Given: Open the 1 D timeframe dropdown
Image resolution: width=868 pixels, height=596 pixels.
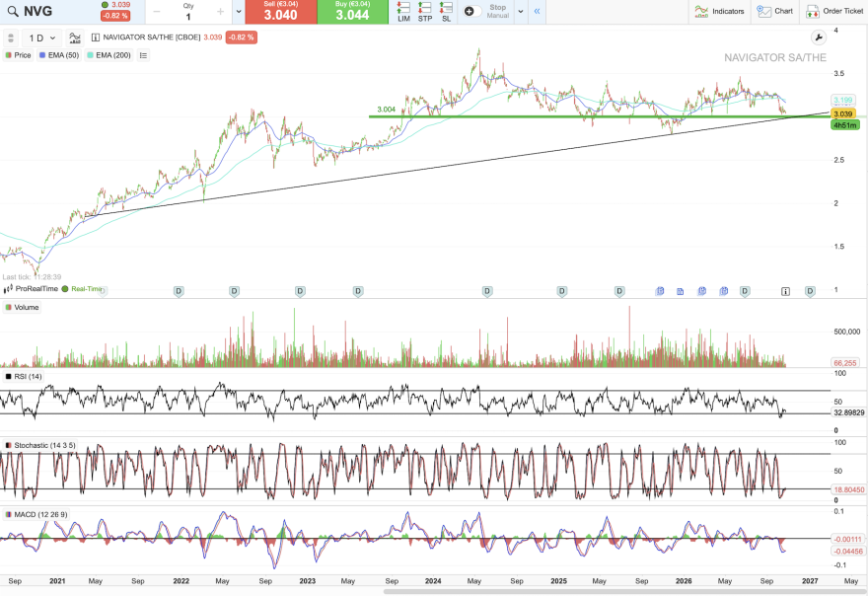Looking at the screenshot, I should [42, 37].
